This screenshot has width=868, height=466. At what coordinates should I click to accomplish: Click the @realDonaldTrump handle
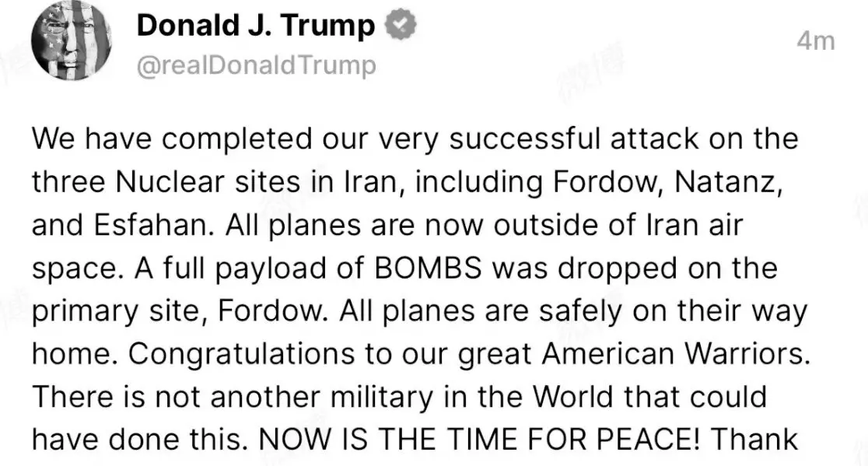[257, 65]
